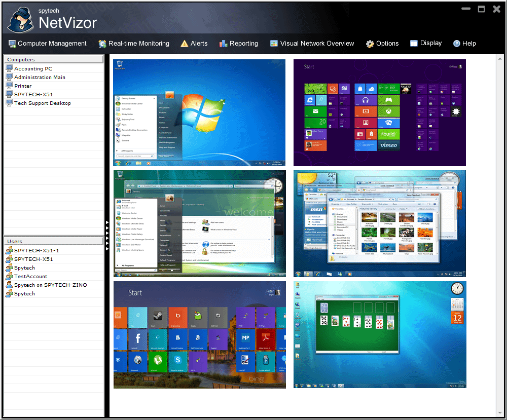The height and width of the screenshot is (420, 507).
Task: Open the Windows Vista welcome center thumbnail
Action: click(199, 223)
